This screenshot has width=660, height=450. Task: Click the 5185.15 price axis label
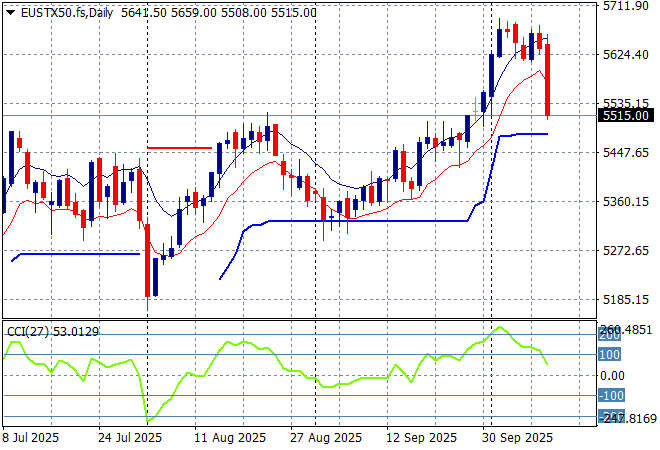[x=625, y=300]
